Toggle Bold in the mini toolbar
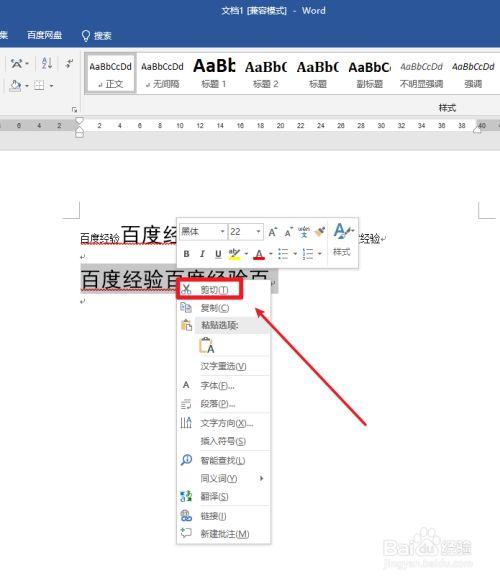Viewport: 500px width, 581px height. [186, 254]
